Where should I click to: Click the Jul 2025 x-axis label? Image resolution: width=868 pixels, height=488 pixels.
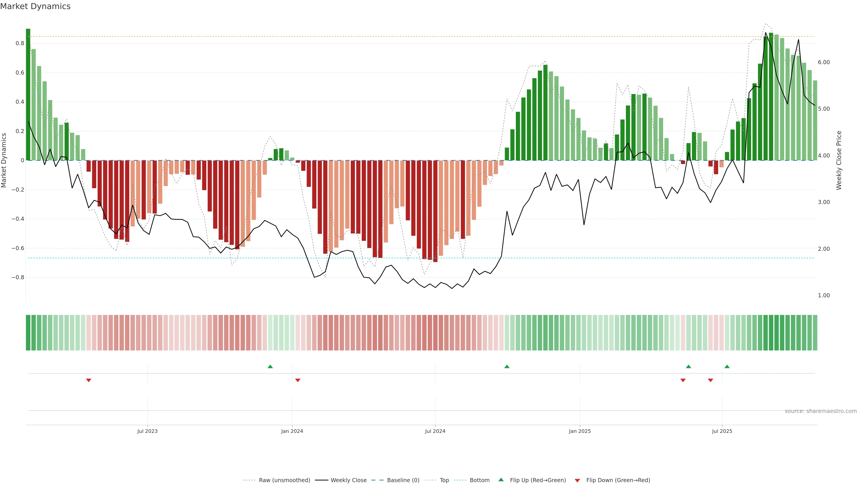[722, 431]
